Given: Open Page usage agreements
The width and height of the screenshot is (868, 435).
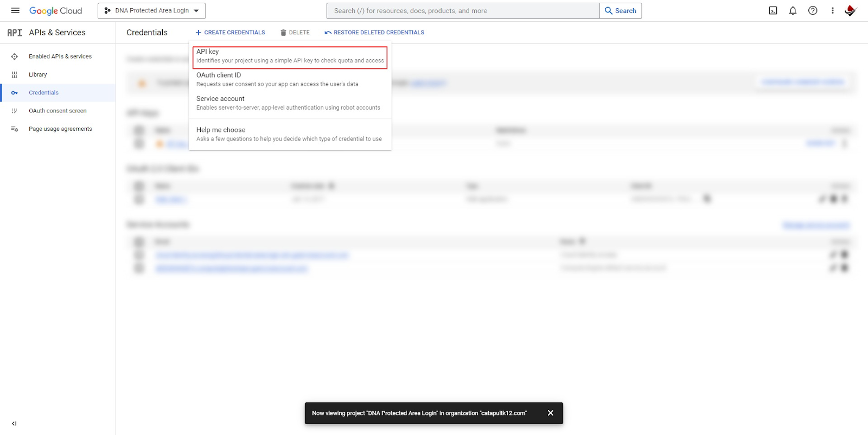Looking at the screenshot, I should tap(60, 129).
